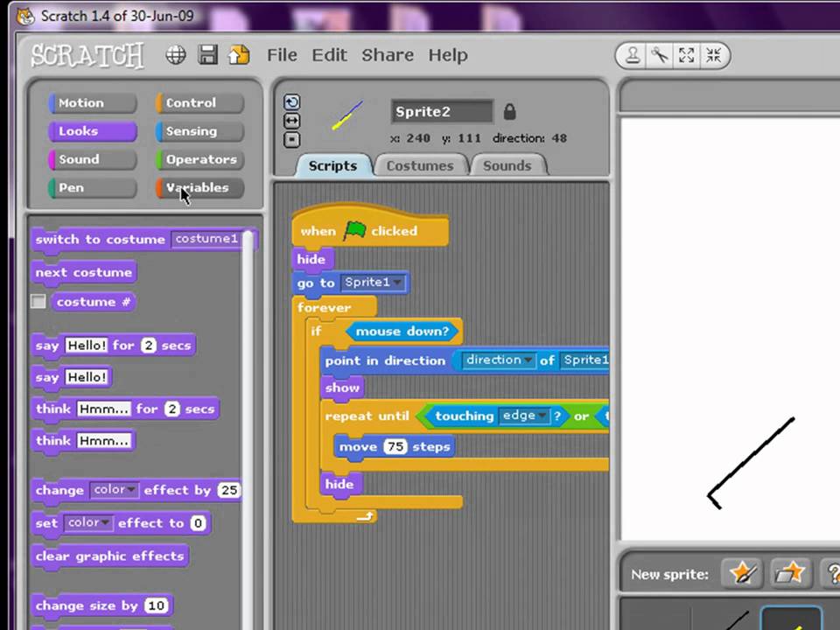Select the Sensing block category
Image resolution: width=840 pixels, height=630 pixels.
[x=199, y=131]
